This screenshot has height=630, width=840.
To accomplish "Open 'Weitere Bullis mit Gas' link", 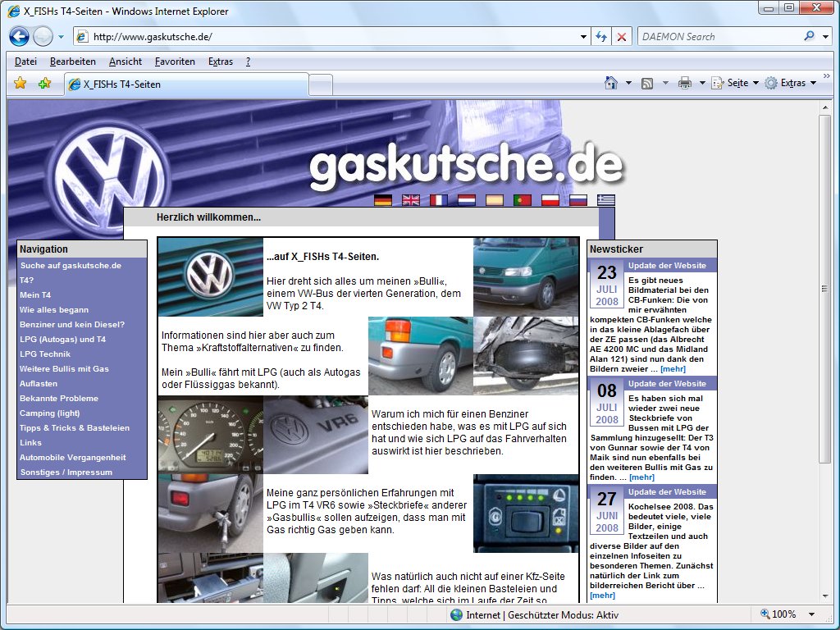I will pyautogui.click(x=64, y=369).
